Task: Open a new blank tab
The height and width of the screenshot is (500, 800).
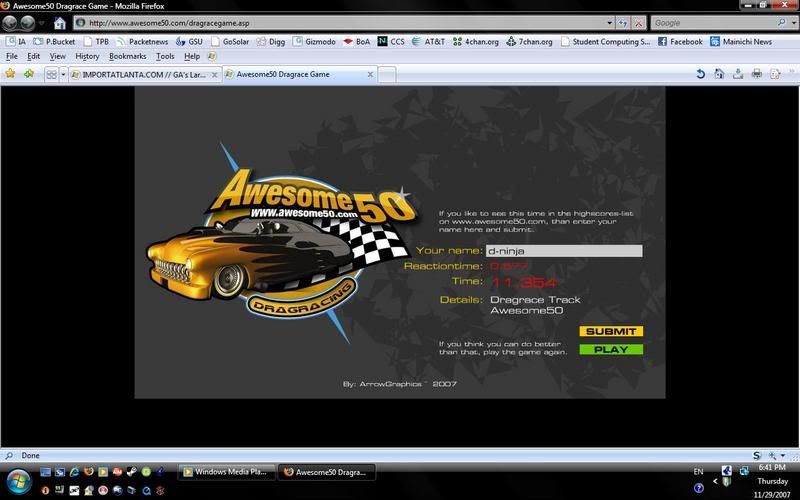Action: coord(387,74)
